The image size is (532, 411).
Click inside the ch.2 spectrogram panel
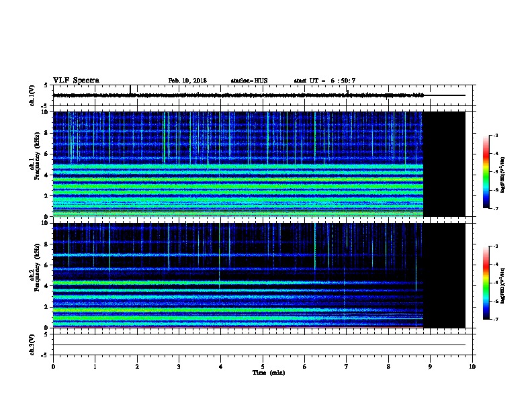[x=238, y=275]
